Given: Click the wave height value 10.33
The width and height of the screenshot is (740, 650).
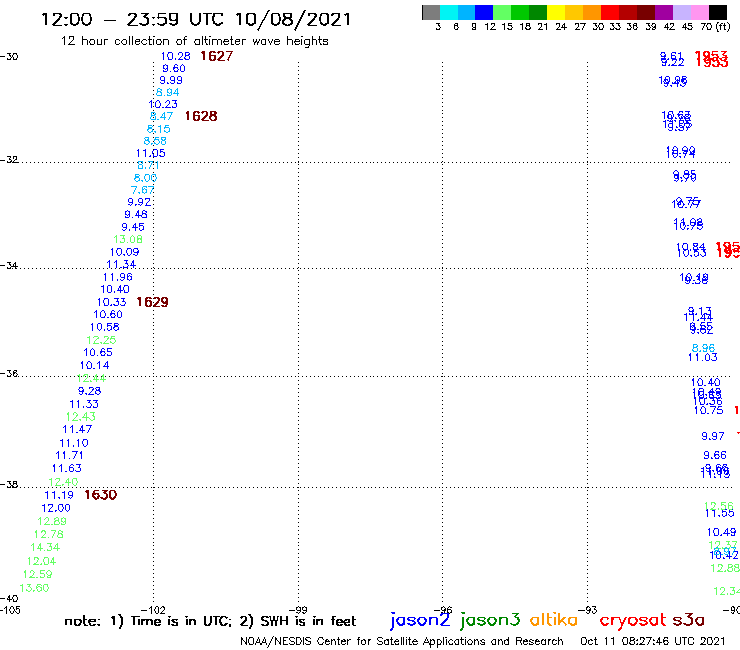Looking at the screenshot, I should point(112,302).
